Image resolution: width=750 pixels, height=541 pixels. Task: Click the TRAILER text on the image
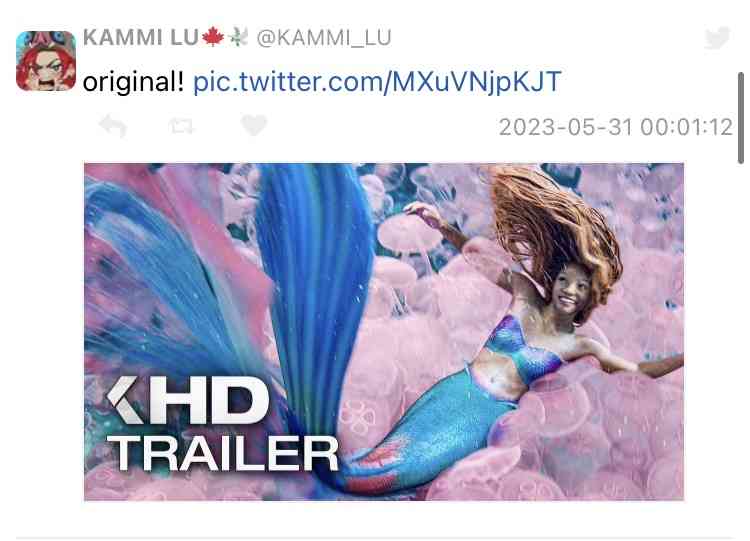coord(222,453)
